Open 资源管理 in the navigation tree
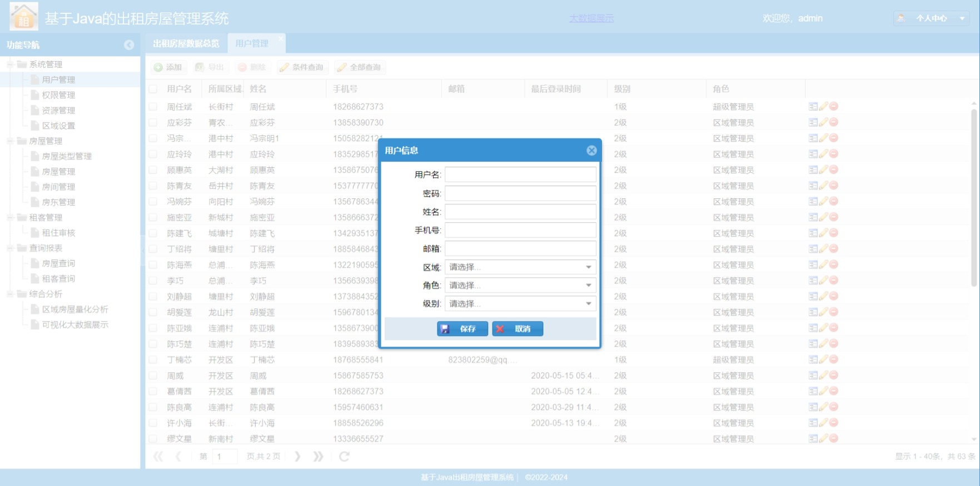 [x=58, y=111]
